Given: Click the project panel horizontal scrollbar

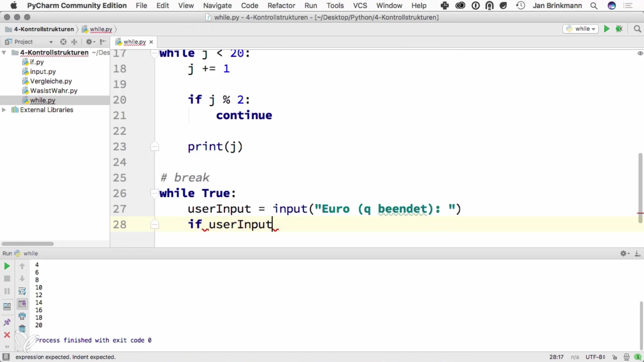Looking at the screenshot, I should point(28,244).
